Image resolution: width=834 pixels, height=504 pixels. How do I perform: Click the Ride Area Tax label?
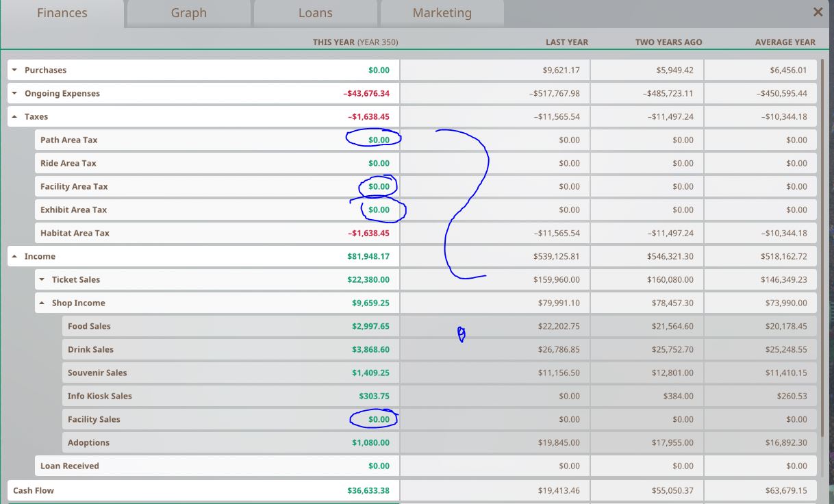tap(68, 163)
